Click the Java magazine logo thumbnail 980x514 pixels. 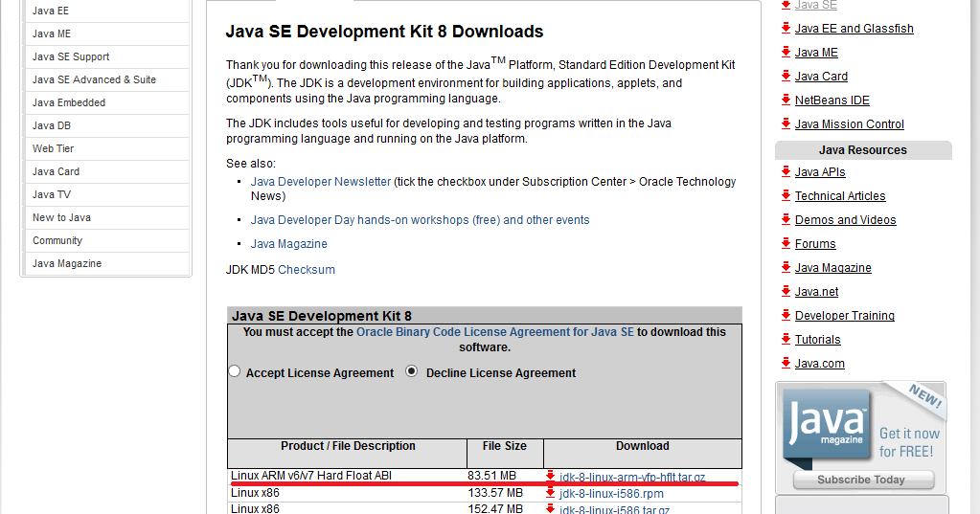pos(828,426)
